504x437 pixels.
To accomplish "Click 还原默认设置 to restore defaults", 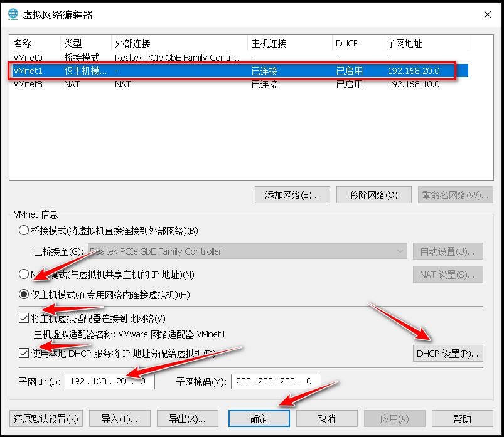I will [x=46, y=418].
